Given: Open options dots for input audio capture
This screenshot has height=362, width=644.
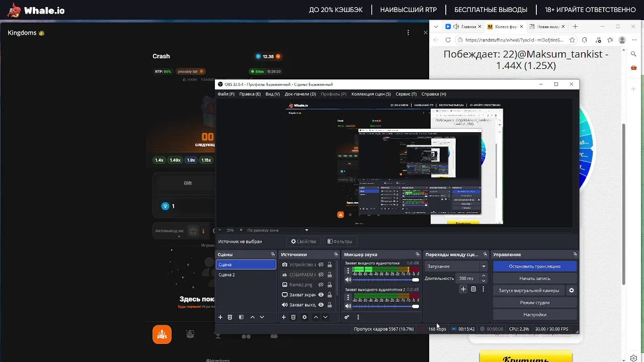Looking at the screenshot, I should [348, 270].
